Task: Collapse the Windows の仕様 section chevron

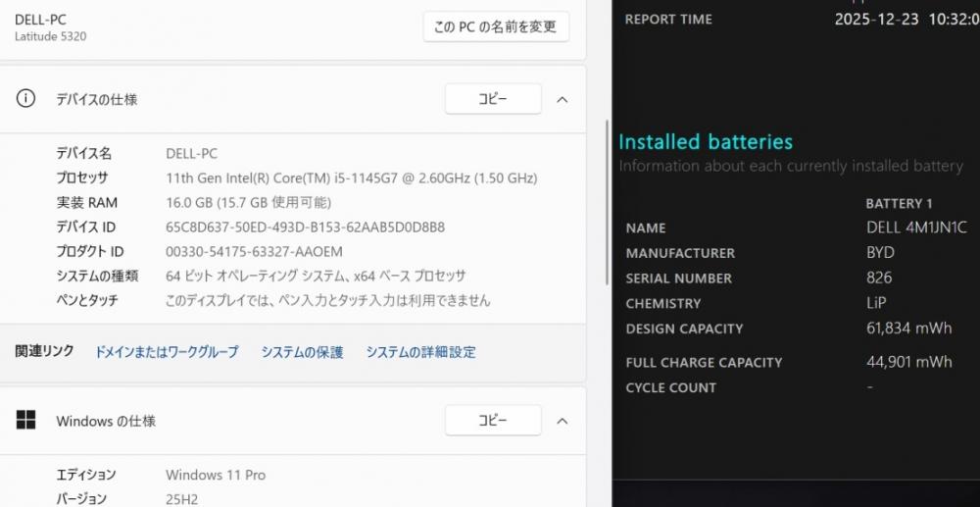Action: coord(562,421)
